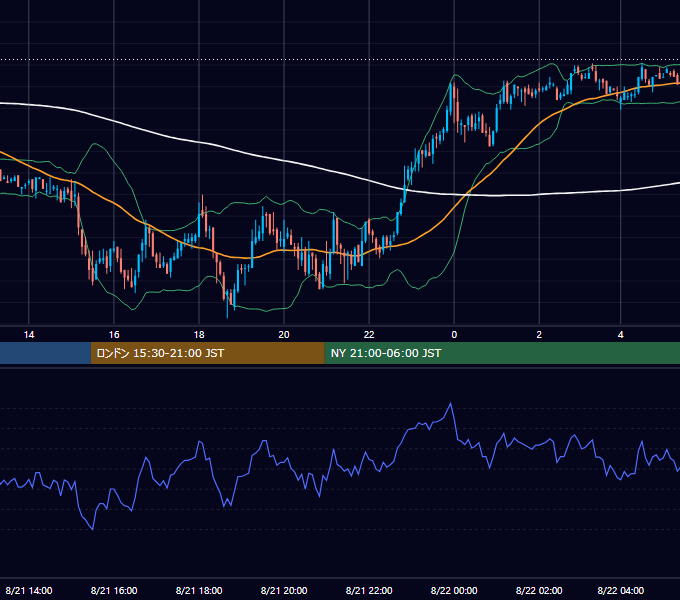Viewport: 680px width, 600px height.
Task: Click the blue session band before ロンドン
Action: (x=45, y=353)
